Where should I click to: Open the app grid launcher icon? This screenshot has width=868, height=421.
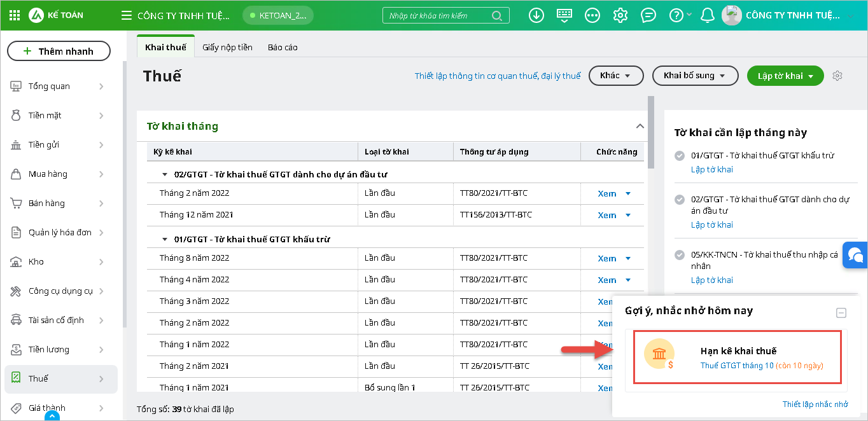pyautogui.click(x=15, y=15)
